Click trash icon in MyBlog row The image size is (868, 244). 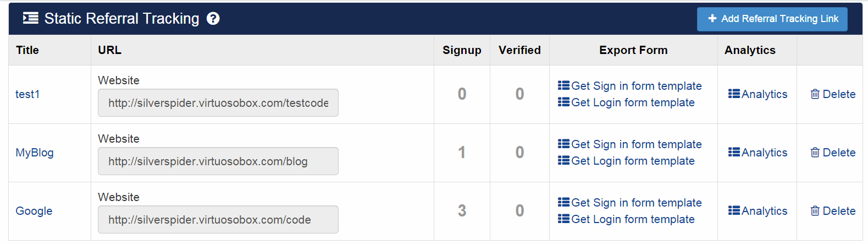pyautogui.click(x=815, y=153)
